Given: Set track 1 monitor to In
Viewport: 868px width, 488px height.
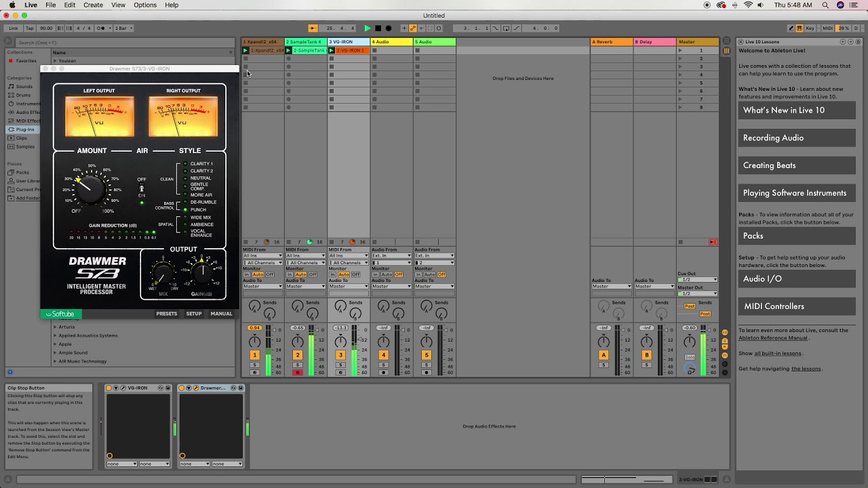Looking at the screenshot, I should (247, 274).
